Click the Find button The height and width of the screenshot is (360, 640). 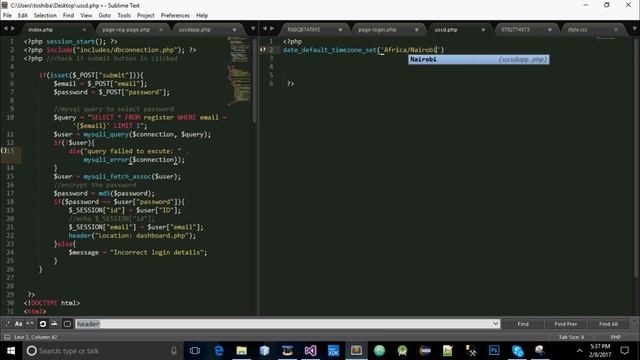(x=523, y=324)
